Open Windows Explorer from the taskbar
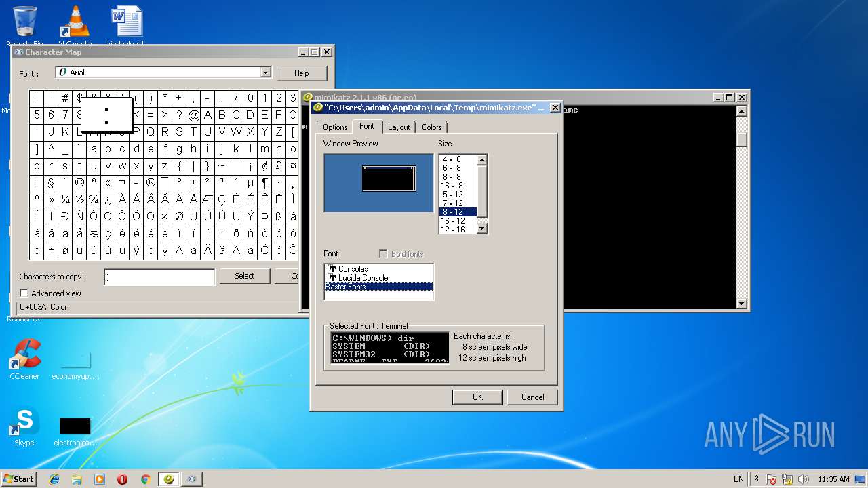The height and width of the screenshot is (488, 868). [x=77, y=479]
